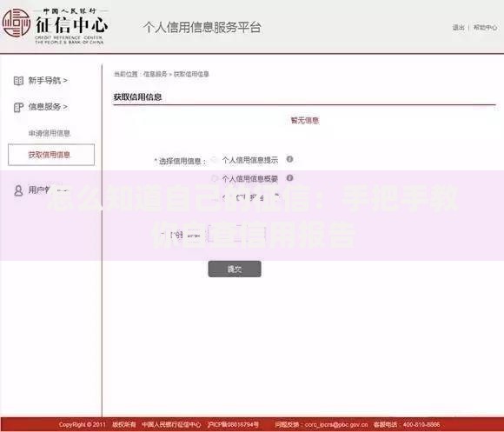Click the 获取信用信息 breadcrumb item
This screenshot has height=432, width=504.
click(191, 74)
